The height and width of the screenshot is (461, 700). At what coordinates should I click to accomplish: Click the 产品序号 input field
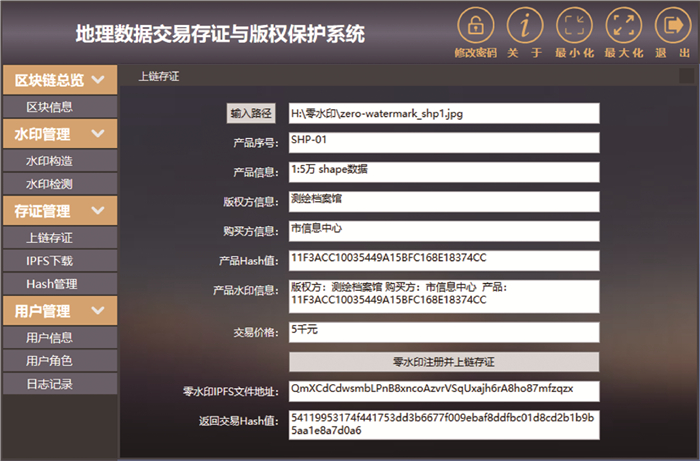pyautogui.click(x=444, y=142)
